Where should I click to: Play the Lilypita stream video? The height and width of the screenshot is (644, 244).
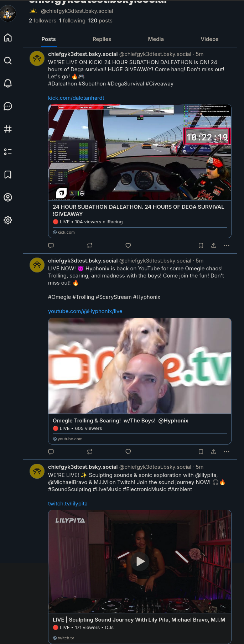140,561
